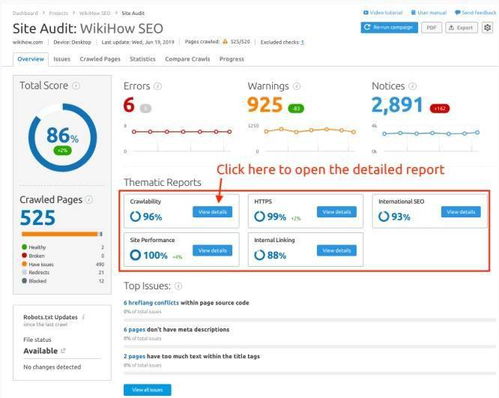Click the Top Issues info icon

click(178, 286)
